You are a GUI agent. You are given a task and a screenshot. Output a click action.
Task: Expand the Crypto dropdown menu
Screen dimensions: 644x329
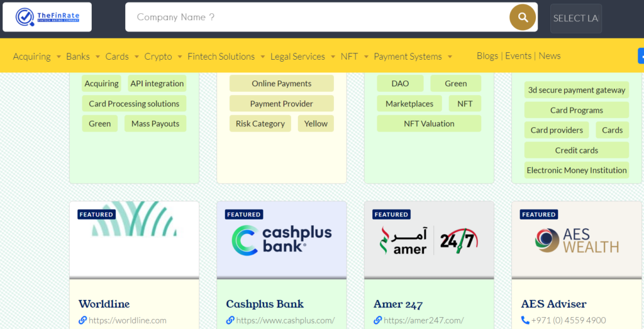164,57
